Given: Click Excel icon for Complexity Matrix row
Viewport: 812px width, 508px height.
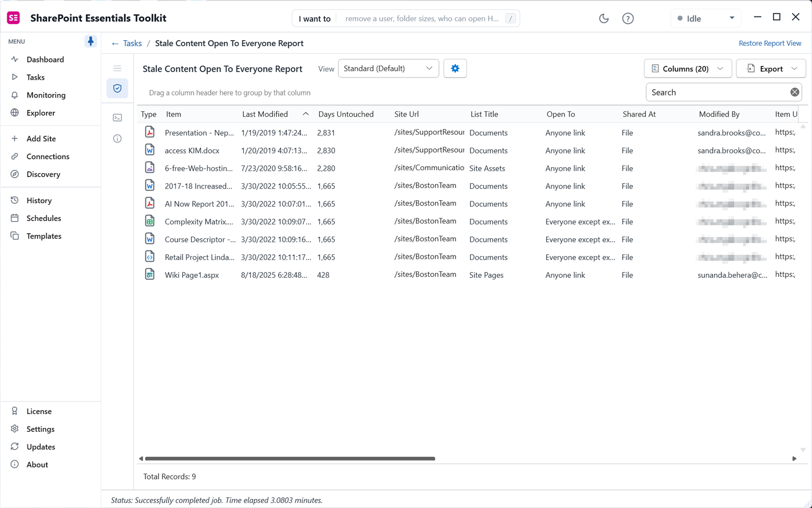Looking at the screenshot, I should tap(150, 221).
